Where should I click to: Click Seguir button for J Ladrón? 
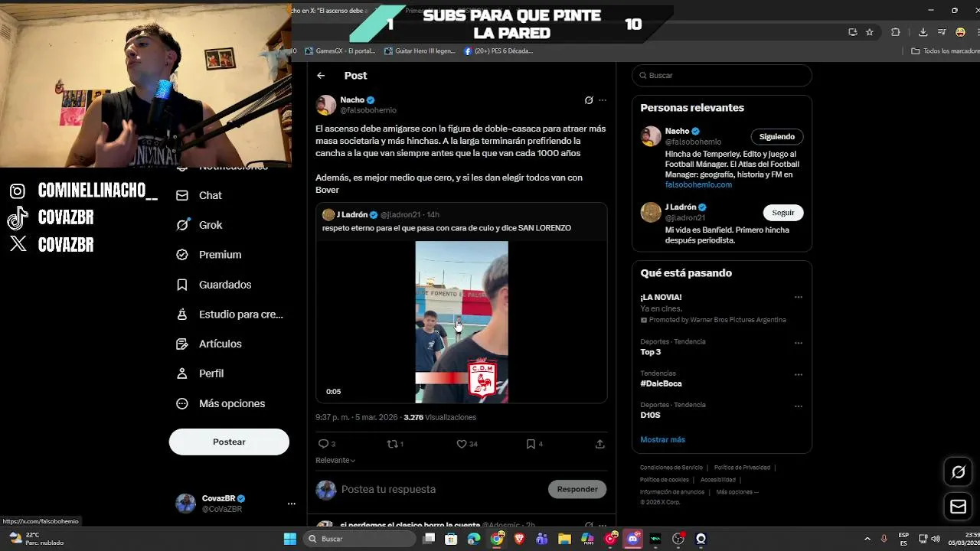(783, 212)
